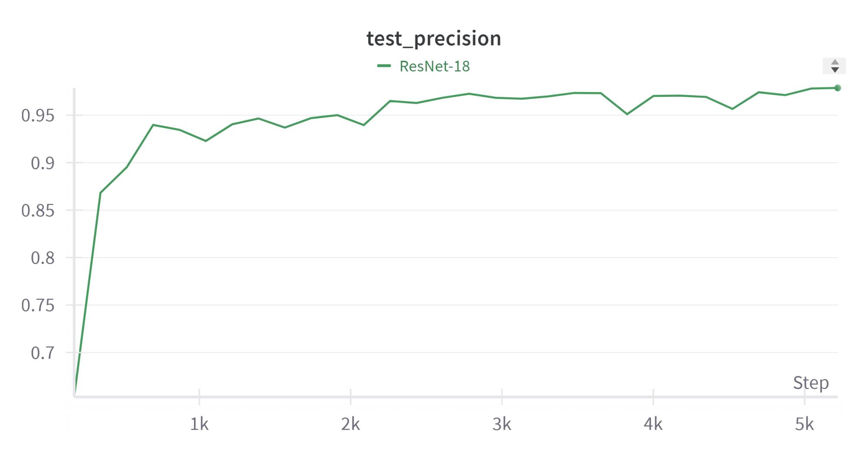Click the 4k tick label on x-axis
Image resolution: width=868 pixels, height=456 pixels.
[653, 424]
